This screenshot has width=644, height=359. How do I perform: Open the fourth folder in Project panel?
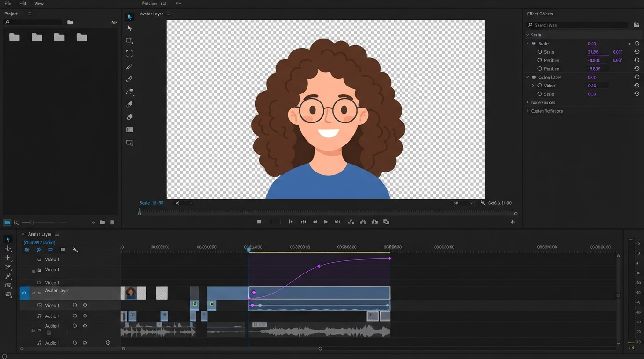point(81,37)
